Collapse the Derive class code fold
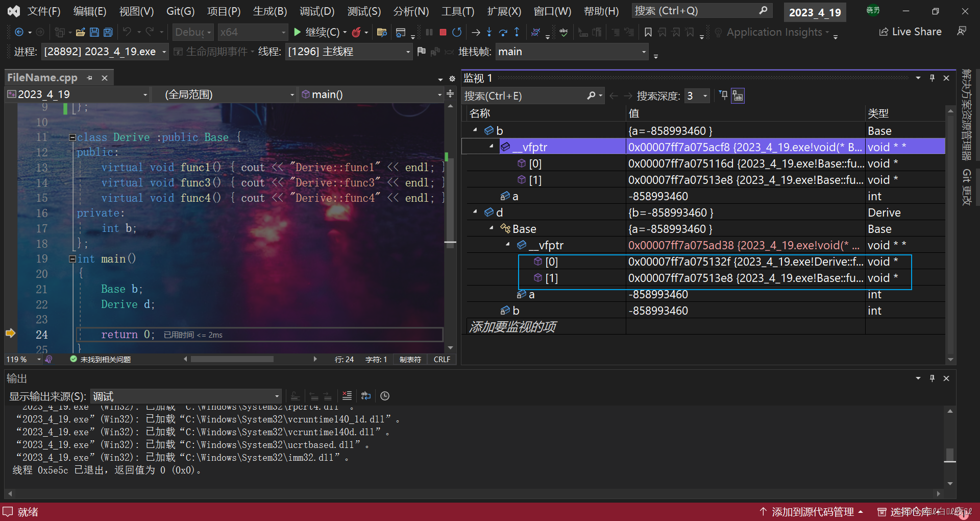 coord(72,137)
